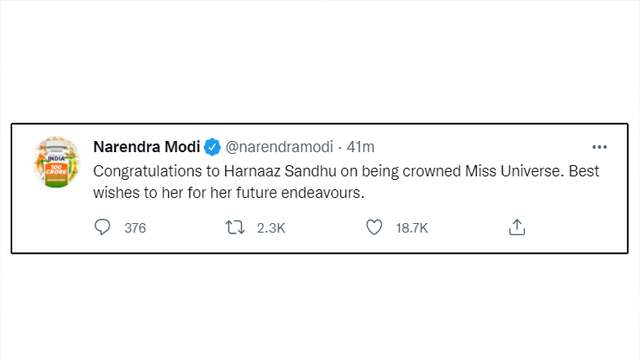Click the word 'crowned' in the tweet
The image size is (640, 360).
click(432, 171)
